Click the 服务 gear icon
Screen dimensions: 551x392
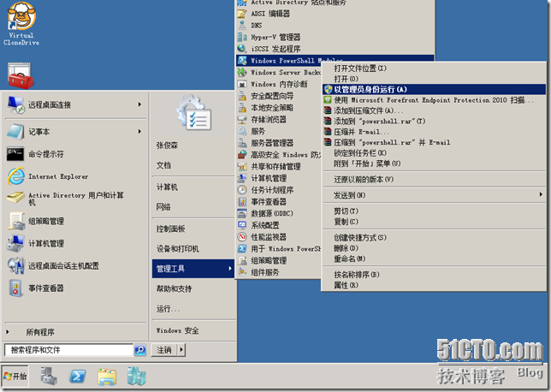coord(242,131)
